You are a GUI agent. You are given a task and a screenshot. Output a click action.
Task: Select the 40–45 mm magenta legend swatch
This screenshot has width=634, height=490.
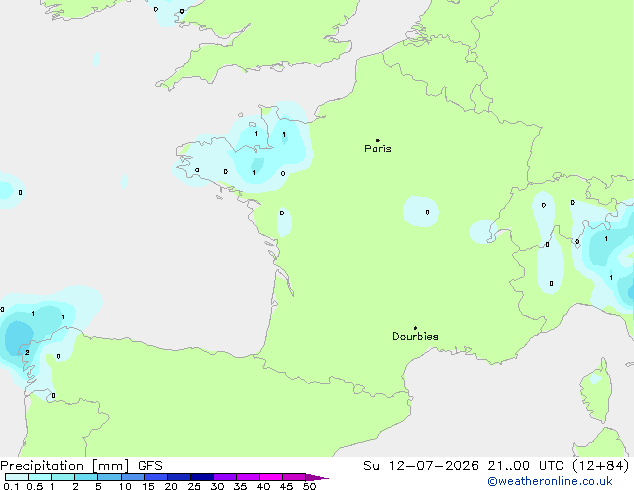[271, 477]
